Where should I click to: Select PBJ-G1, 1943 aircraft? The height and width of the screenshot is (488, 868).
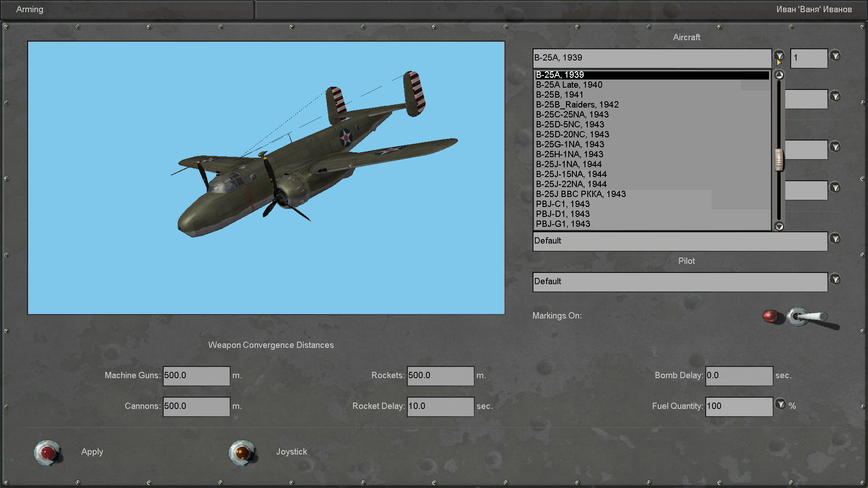pos(563,224)
